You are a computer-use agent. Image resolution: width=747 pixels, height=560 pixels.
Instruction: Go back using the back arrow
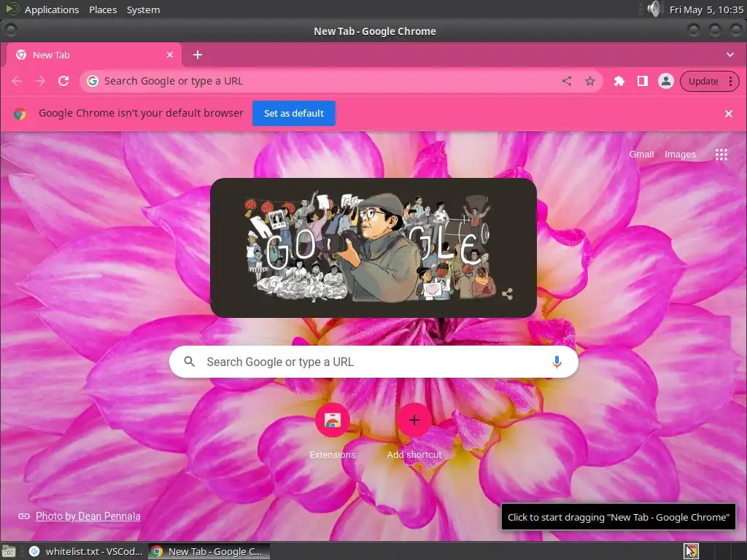click(17, 81)
